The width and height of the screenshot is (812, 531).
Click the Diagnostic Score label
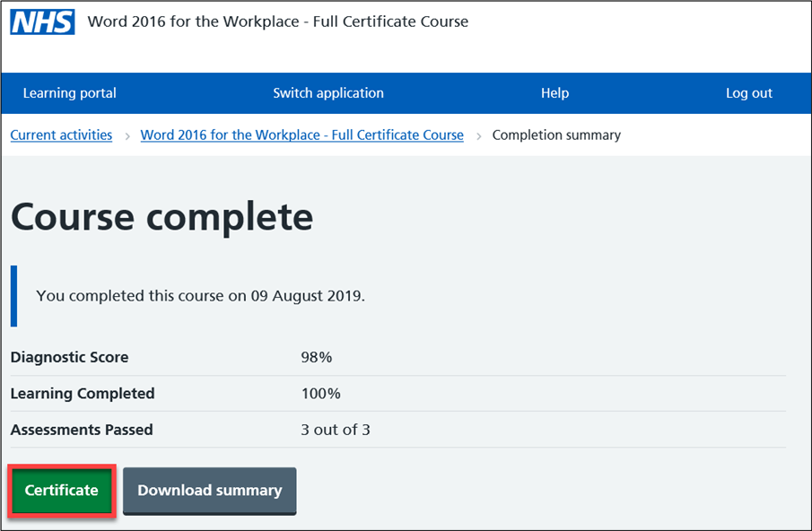pyautogui.click(x=69, y=357)
